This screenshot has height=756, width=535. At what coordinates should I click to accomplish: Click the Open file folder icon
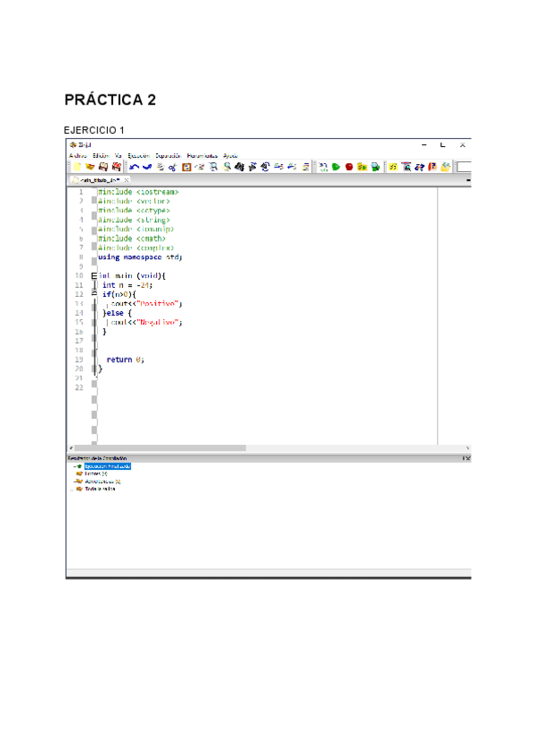tap(90, 167)
